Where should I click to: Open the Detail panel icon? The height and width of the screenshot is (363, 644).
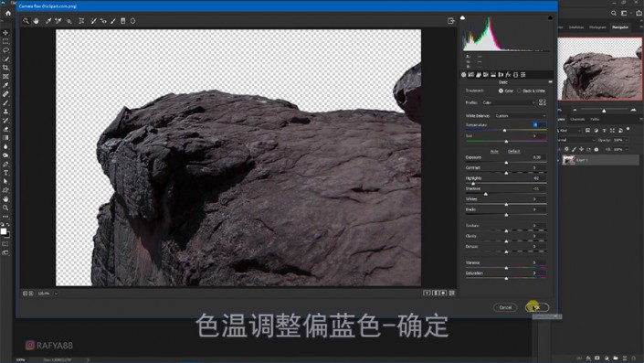click(x=479, y=75)
